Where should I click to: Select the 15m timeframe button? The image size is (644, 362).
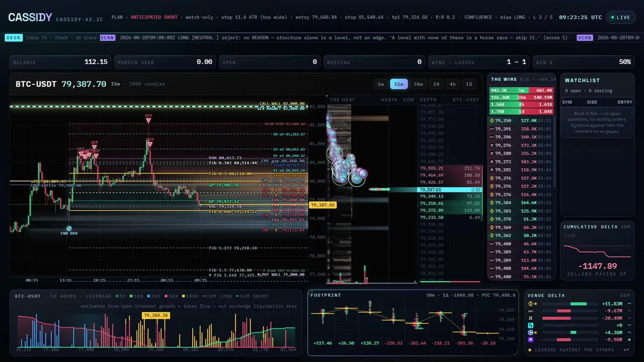[x=398, y=84]
